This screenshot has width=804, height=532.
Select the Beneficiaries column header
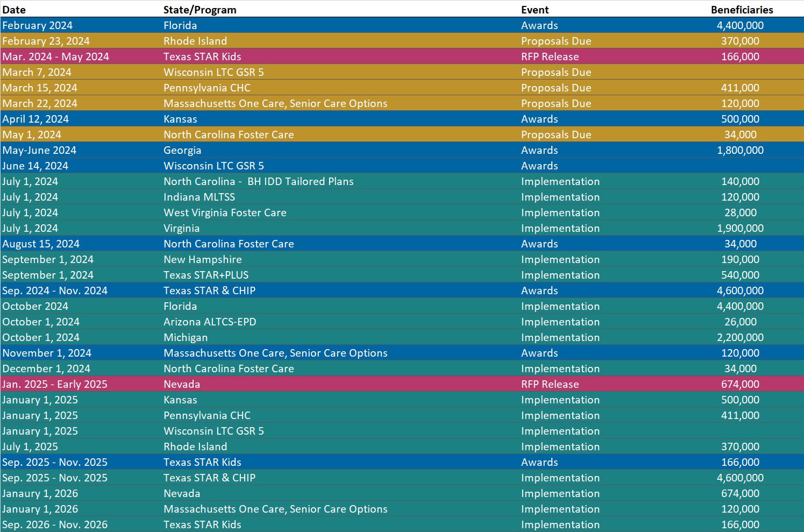coord(742,10)
